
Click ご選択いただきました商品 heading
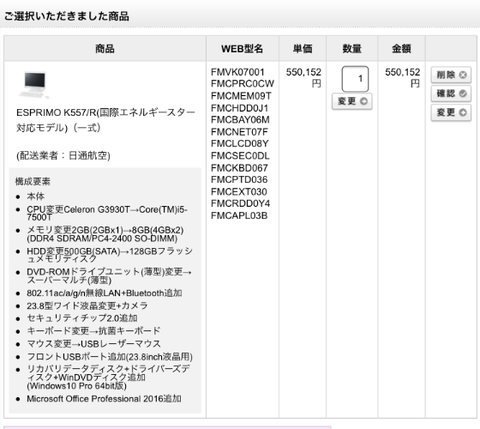[67, 16]
